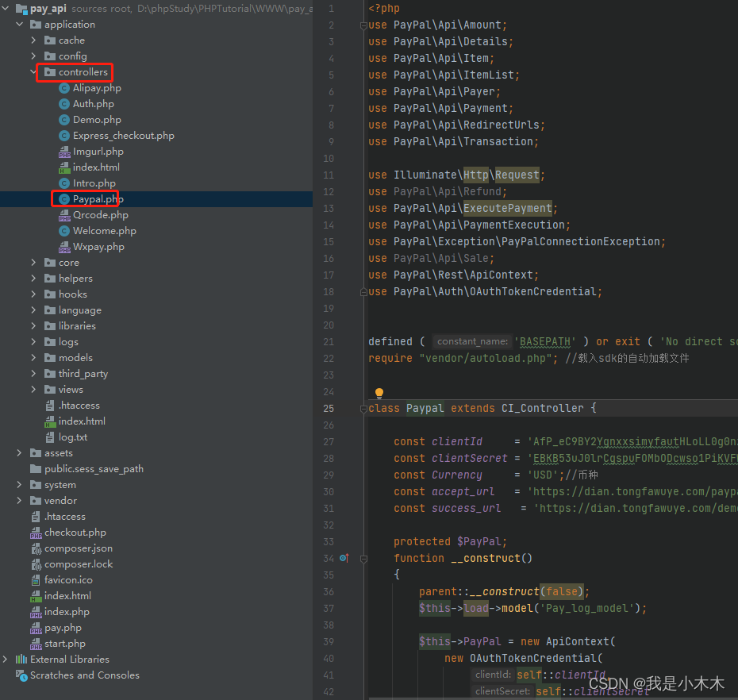Expand the language folder
The image size is (738, 700).
tap(33, 310)
